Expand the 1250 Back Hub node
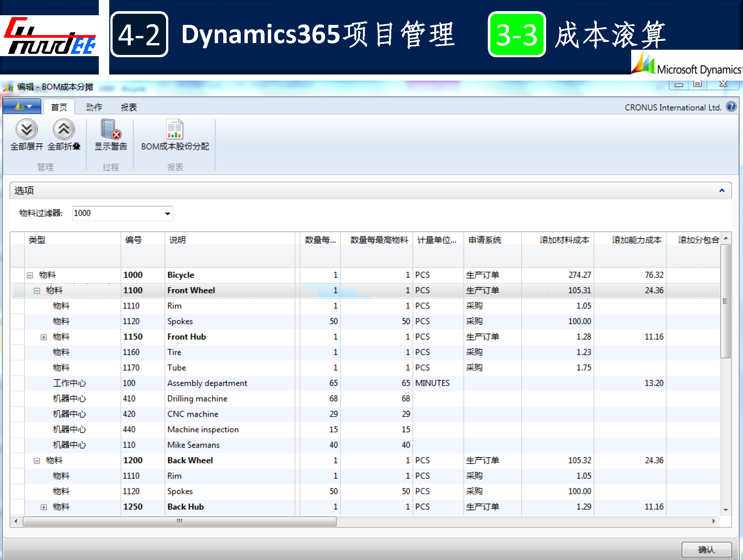 pyautogui.click(x=44, y=507)
